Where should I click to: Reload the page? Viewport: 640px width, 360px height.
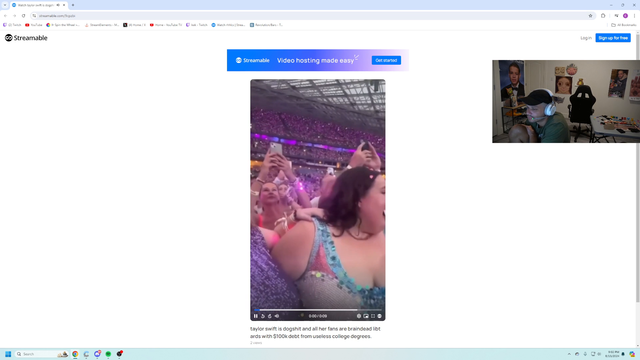point(23,16)
